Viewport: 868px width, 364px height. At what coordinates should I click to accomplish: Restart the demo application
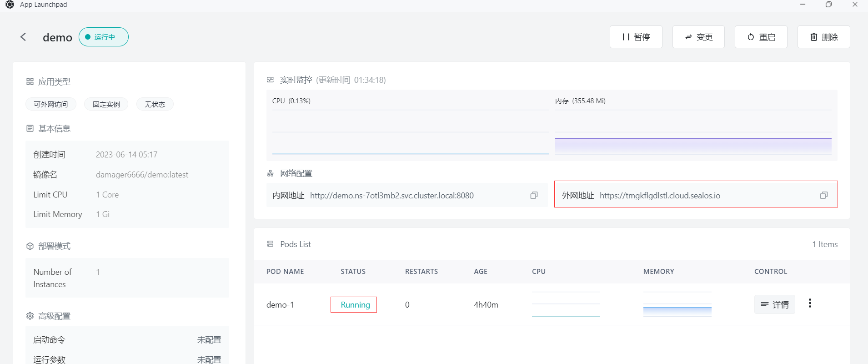tap(761, 37)
